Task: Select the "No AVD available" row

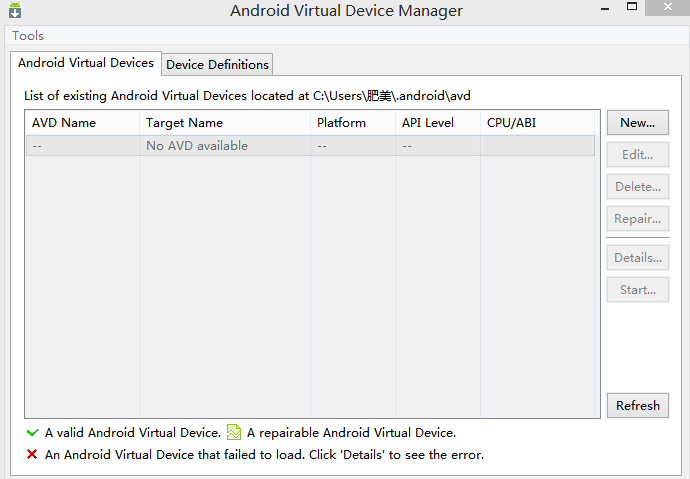Action: click(197, 146)
